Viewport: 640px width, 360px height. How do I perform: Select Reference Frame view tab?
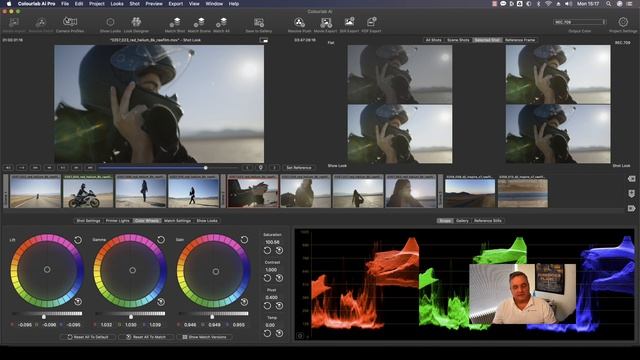520,40
